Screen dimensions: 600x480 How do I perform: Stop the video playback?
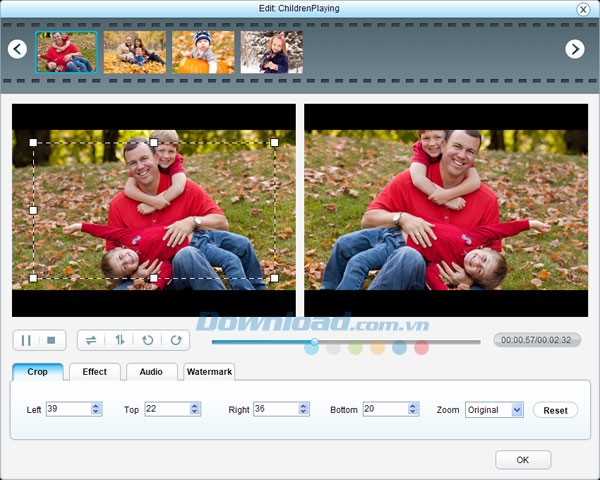(x=53, y=340)
